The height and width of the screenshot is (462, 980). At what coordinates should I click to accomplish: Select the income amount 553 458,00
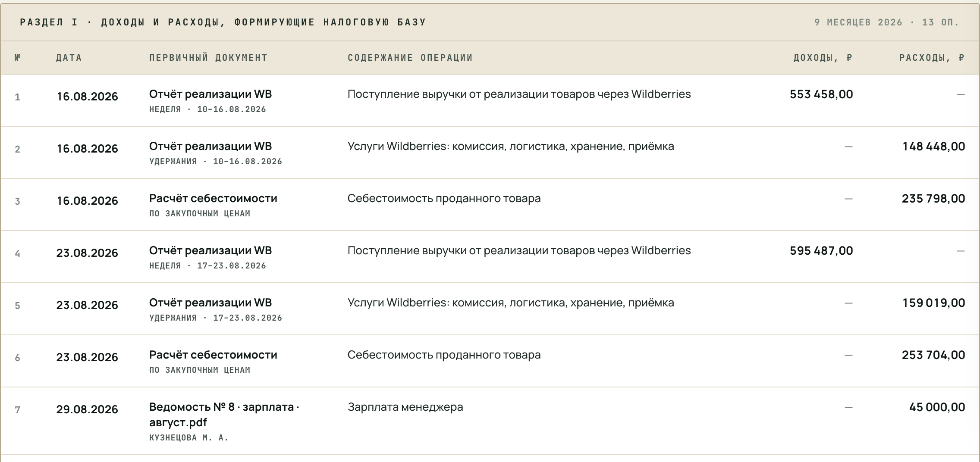821,94
